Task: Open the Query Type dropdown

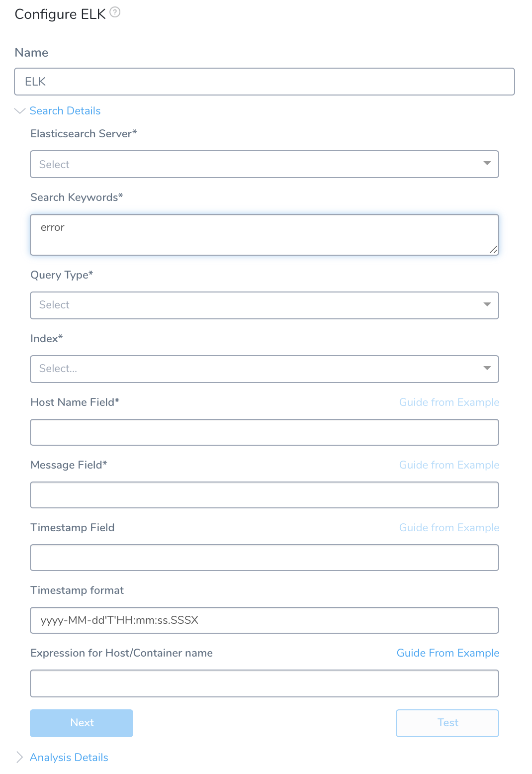Action: (x=265, y=305)
